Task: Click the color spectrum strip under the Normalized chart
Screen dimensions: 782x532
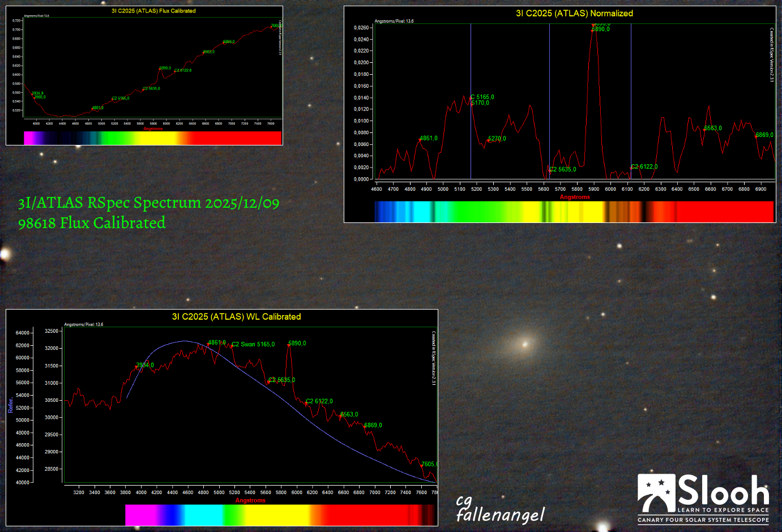Action: pos(574,212)
